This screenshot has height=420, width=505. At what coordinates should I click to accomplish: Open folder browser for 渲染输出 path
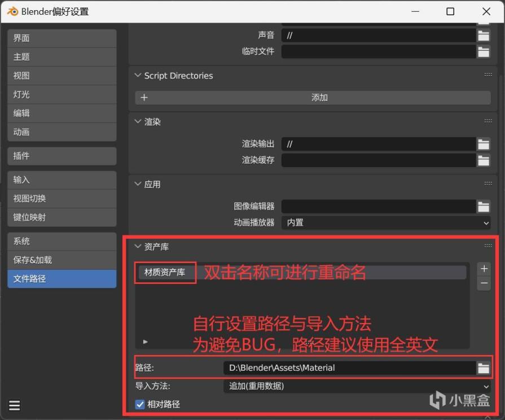(484, 144)
